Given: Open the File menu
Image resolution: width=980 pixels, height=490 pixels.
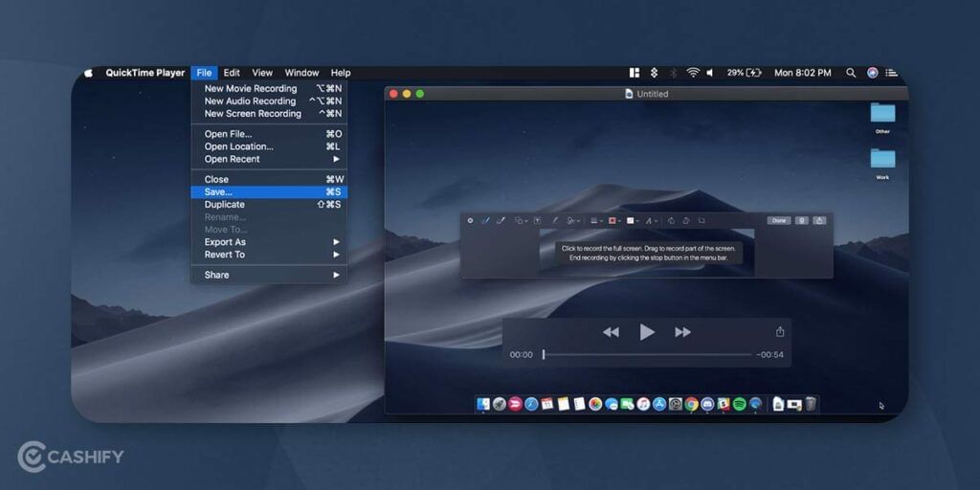Looking at the screenshot, I should pyautogui.click(x=205, y=73).
